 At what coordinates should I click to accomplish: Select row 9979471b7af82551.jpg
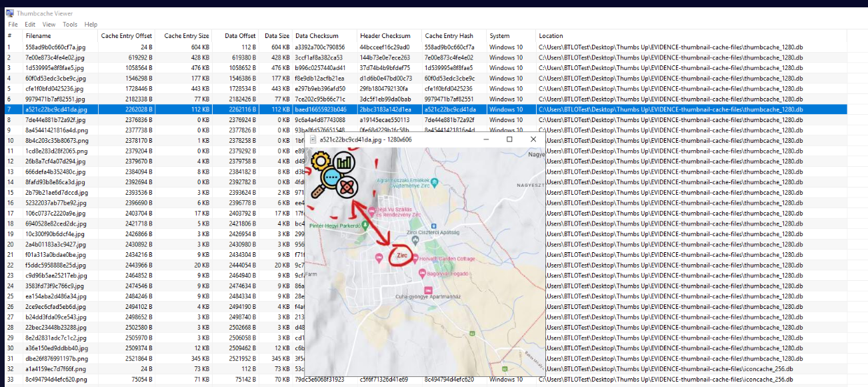coord(426,99)
